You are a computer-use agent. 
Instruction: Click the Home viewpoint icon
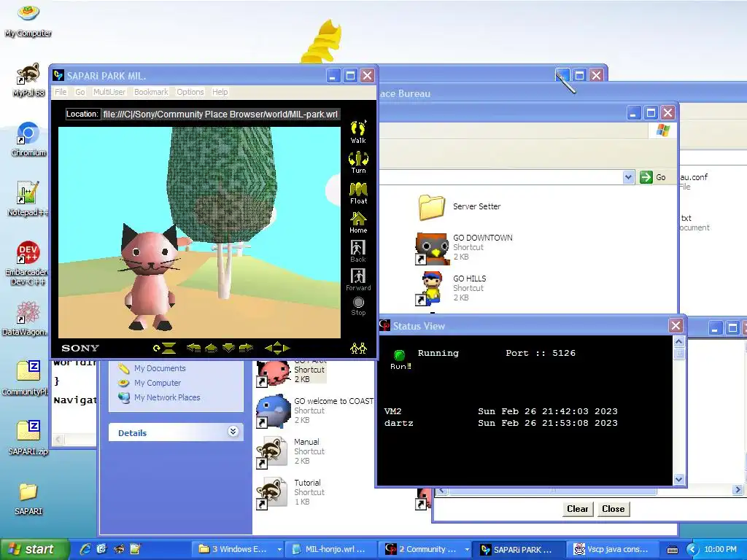pos(358,222)
